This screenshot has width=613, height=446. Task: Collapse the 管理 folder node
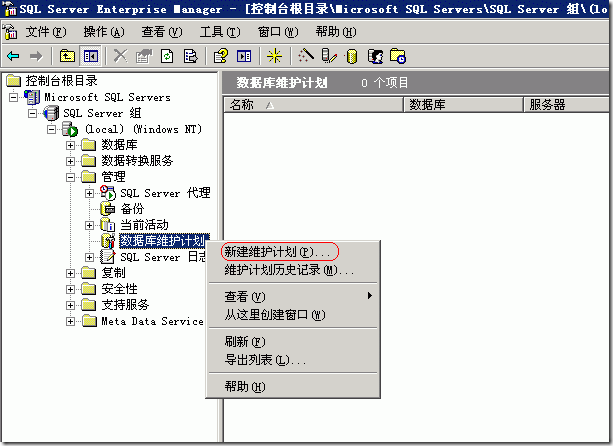tap(70, 177)
